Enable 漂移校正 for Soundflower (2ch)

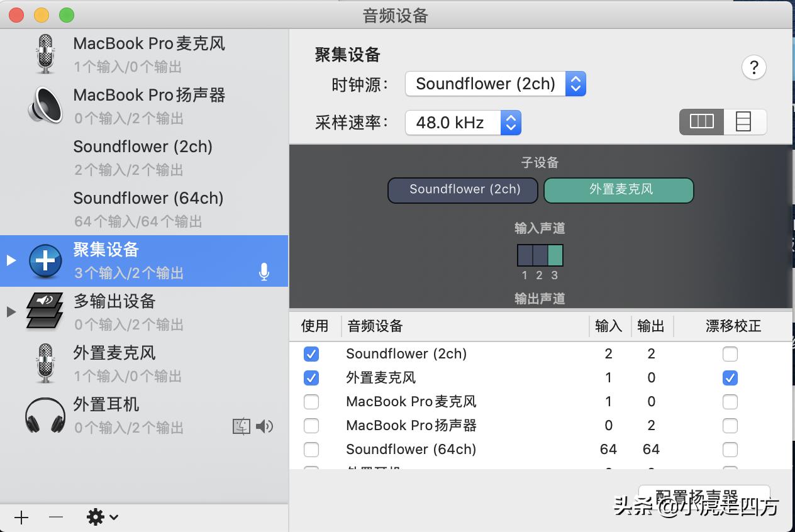tap(730, 354)
